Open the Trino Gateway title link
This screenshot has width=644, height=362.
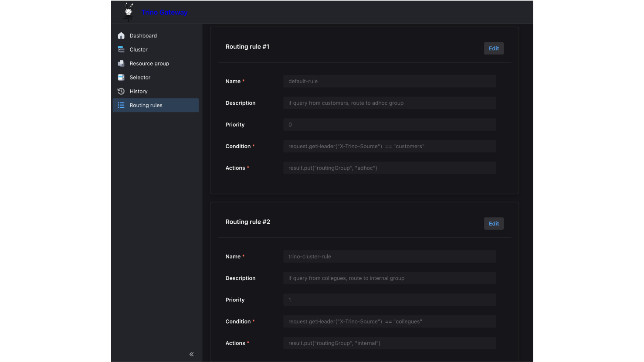(164, 12)
